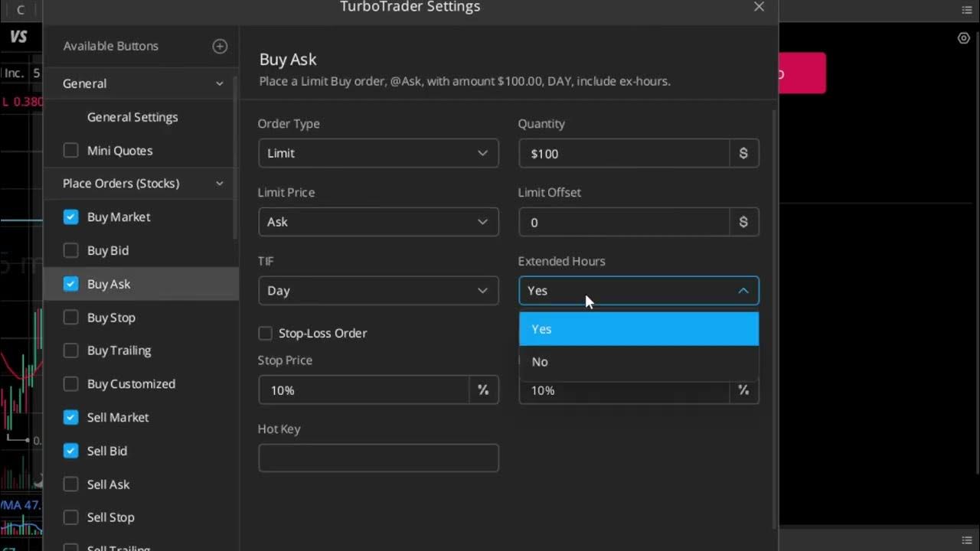This screenshot has height=551, width=980.
Task: Open General Settings in sidebar
Action: [x=132, y=117]
